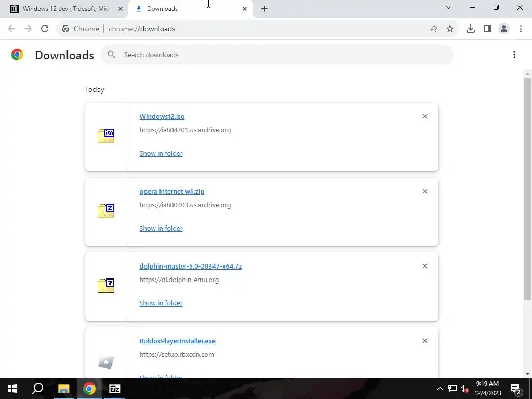The image size is (532, 399).
Task: Click the ISO file icon for Windows12.iso
Action: click(106, 136)
